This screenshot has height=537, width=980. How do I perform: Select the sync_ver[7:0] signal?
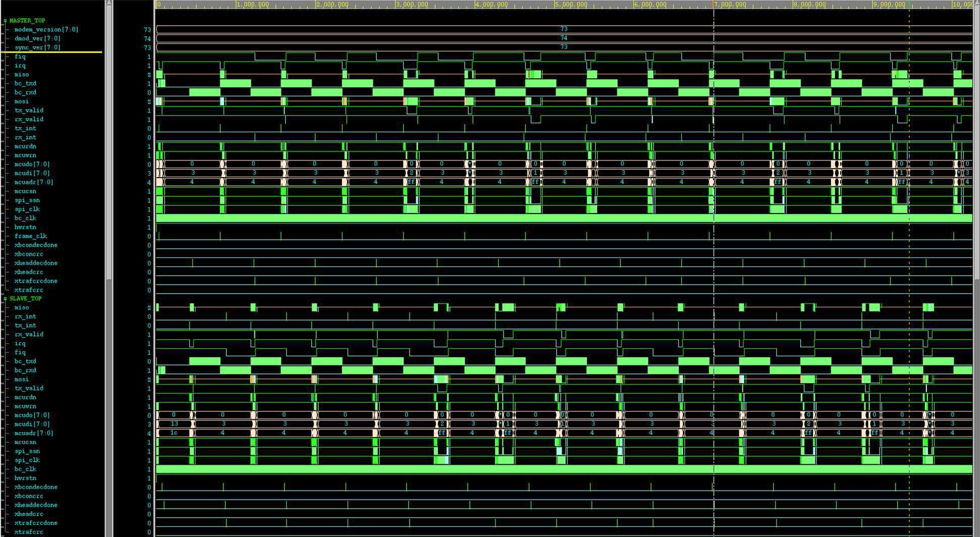point(37,47)
